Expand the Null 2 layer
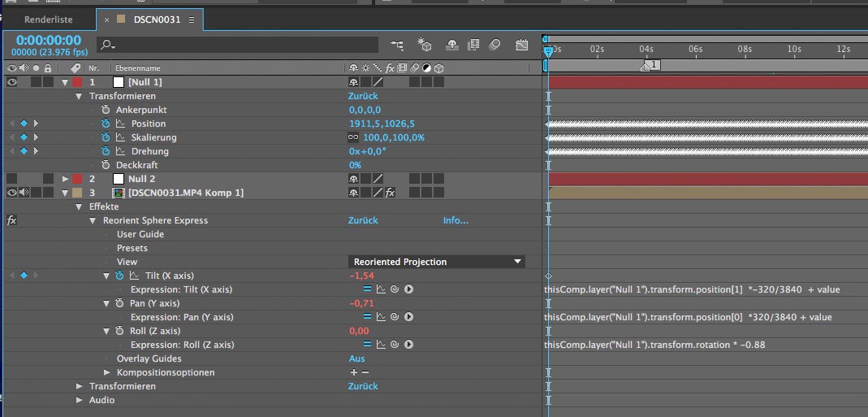Viewport: 868px width, 417px height. pyautogui.click(x=66, y=179)
